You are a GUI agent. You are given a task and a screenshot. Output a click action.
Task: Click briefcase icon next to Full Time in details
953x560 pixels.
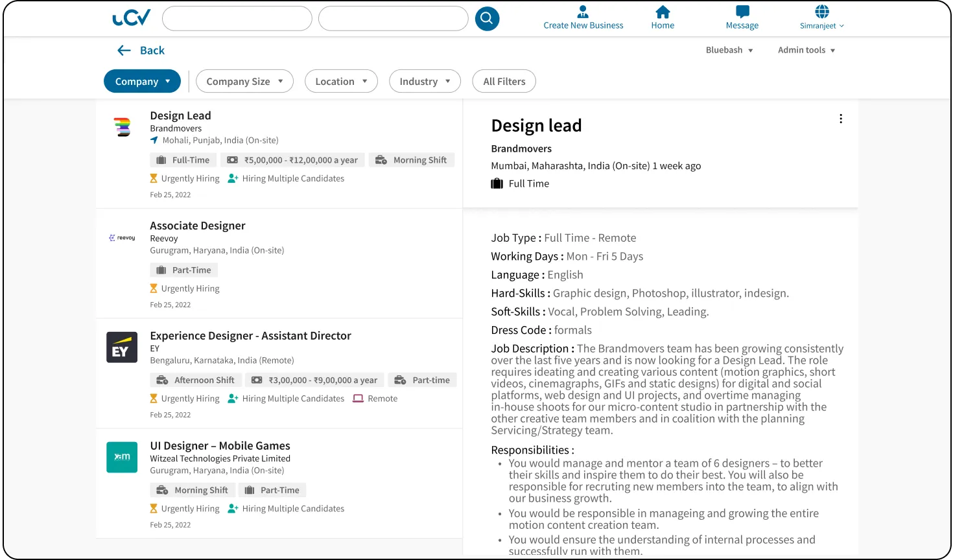[497, 183]
